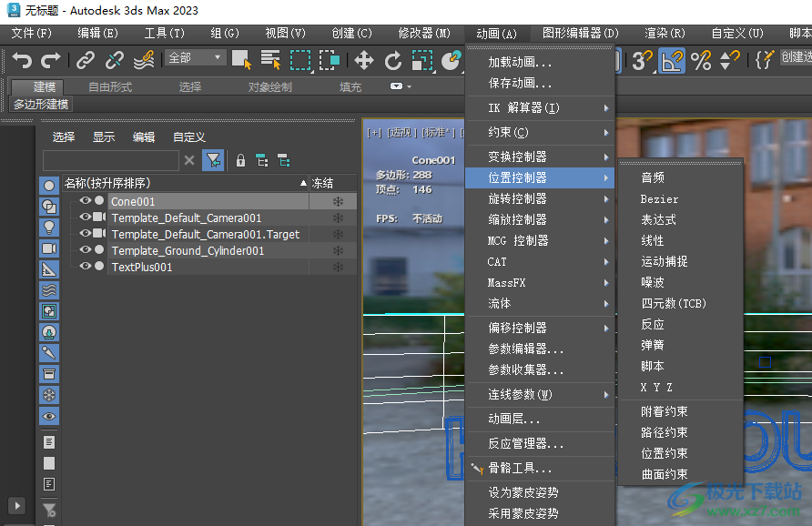Activate the Select Object tool
812x526 pixels.
241,60
